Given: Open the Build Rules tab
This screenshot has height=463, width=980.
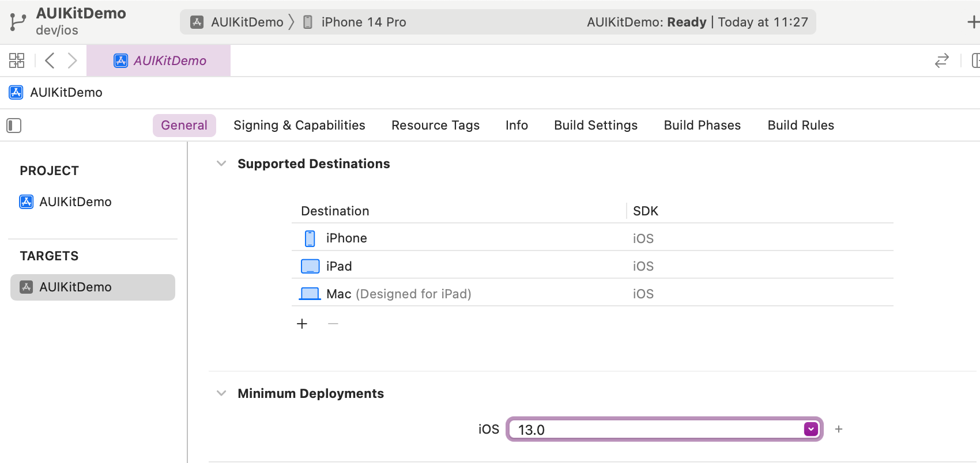Looking at the screenshot, I should coord(801,126).
